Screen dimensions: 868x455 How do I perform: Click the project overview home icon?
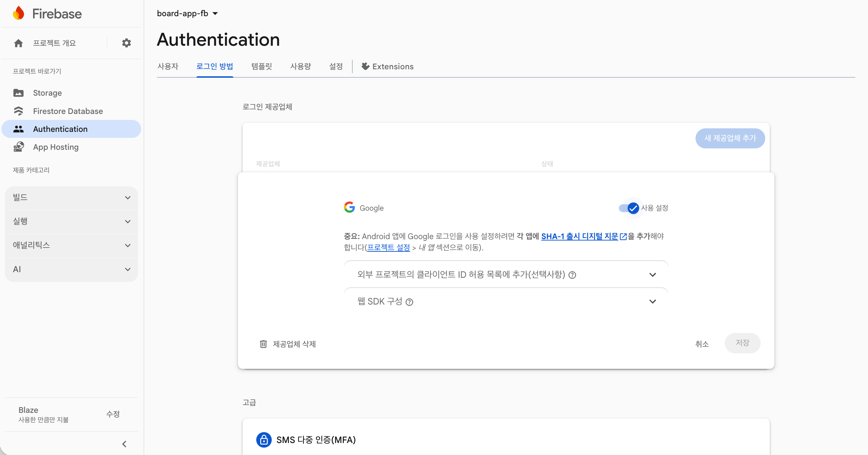tap(18, 43)
